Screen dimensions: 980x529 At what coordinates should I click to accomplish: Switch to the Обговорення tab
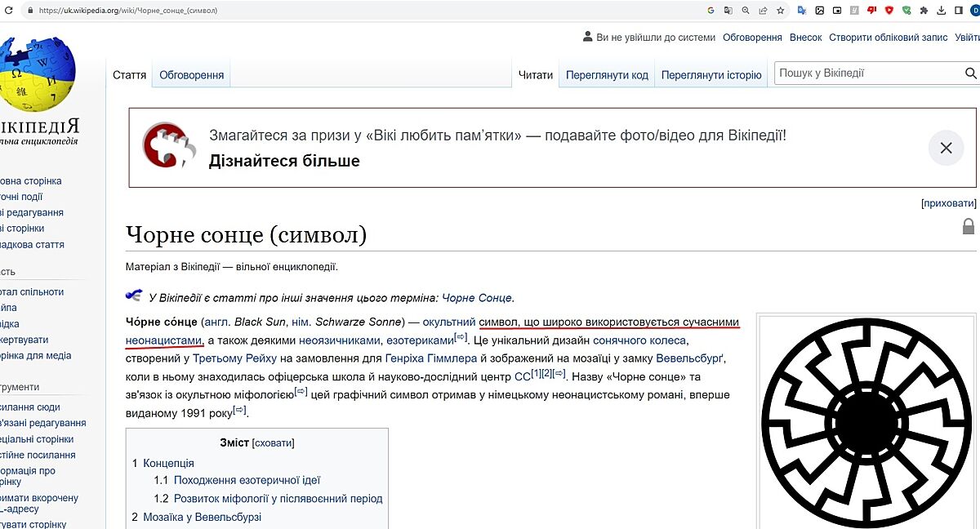click(191, 75)
